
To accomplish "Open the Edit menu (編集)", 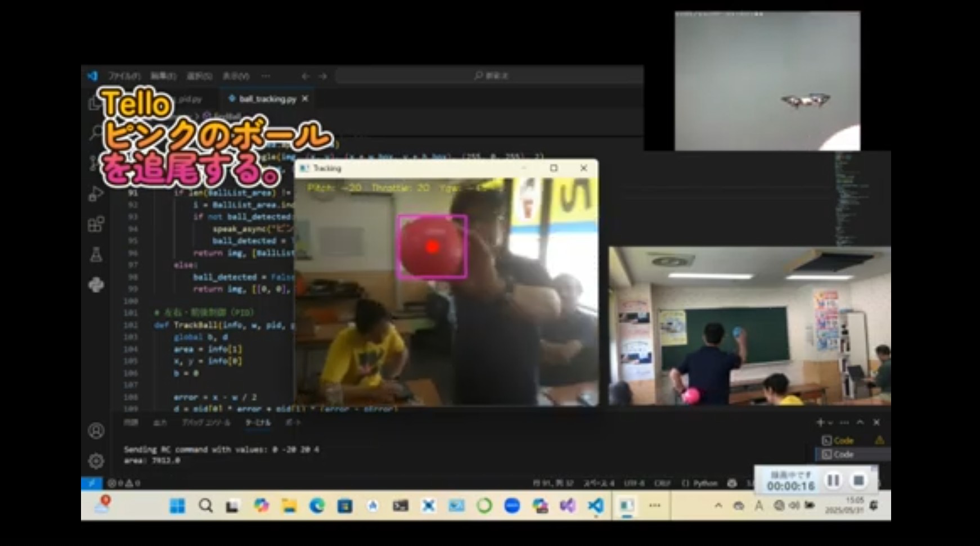I will pyautogui.click(x=163, y=76).
